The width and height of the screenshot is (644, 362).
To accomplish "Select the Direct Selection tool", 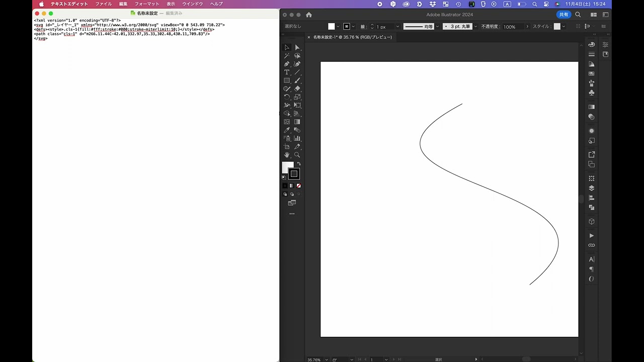I will pos(297,47).
